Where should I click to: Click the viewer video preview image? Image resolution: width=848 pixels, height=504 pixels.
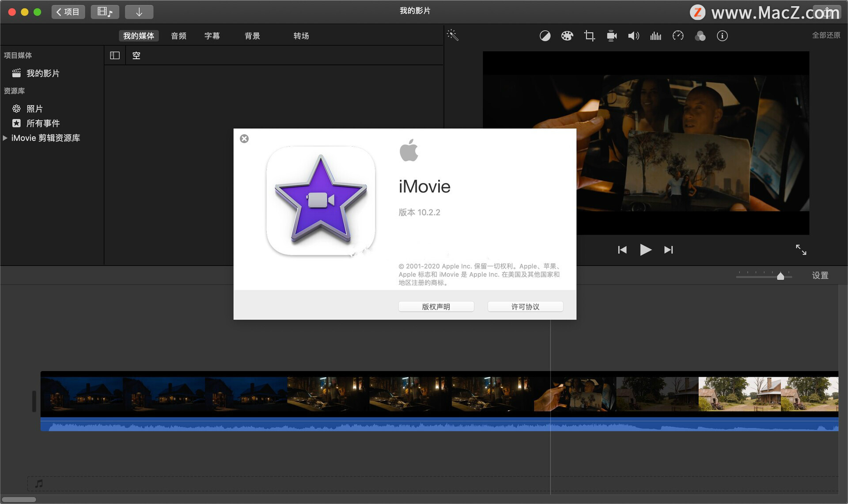[646, 143]
